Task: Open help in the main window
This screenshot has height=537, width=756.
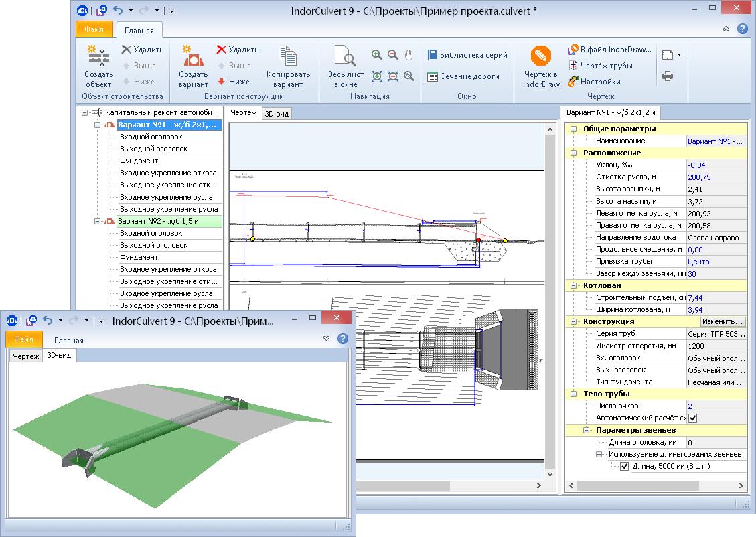Action: 743,29
